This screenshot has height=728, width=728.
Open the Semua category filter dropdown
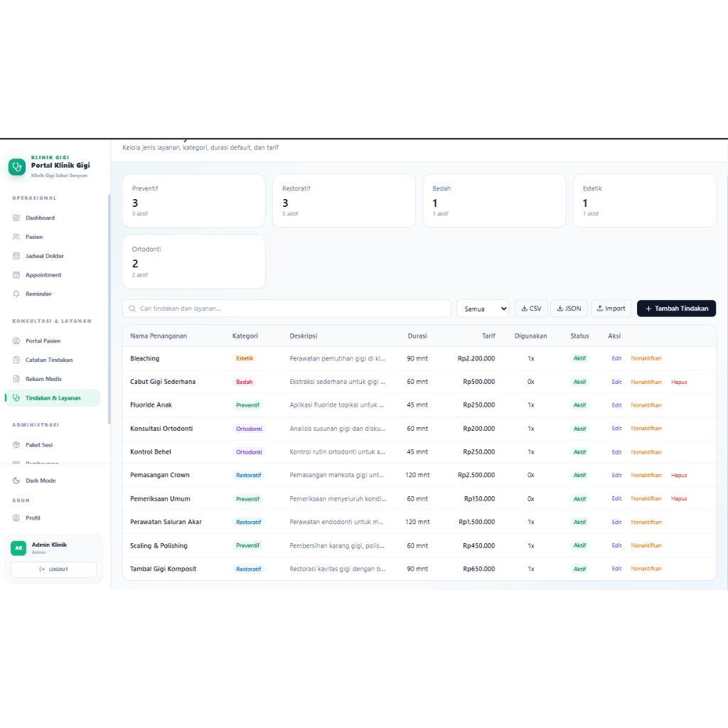tap(483, 309)
